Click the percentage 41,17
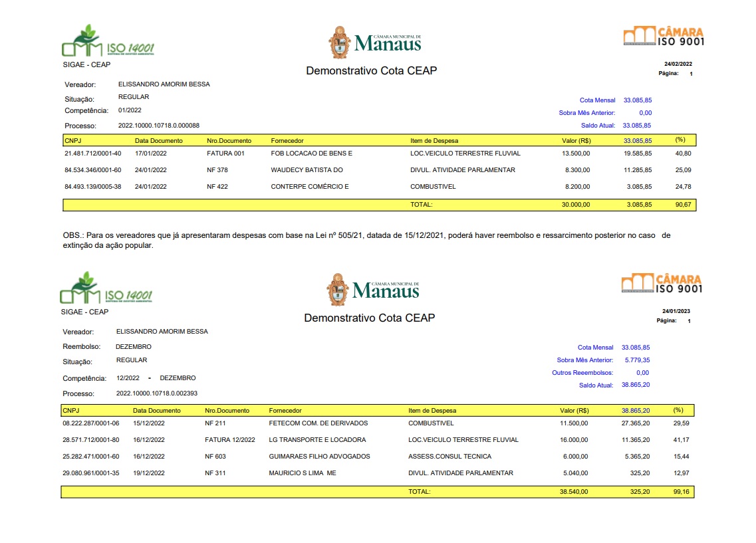This screenshot has height=543, width=756. (682, 440)
